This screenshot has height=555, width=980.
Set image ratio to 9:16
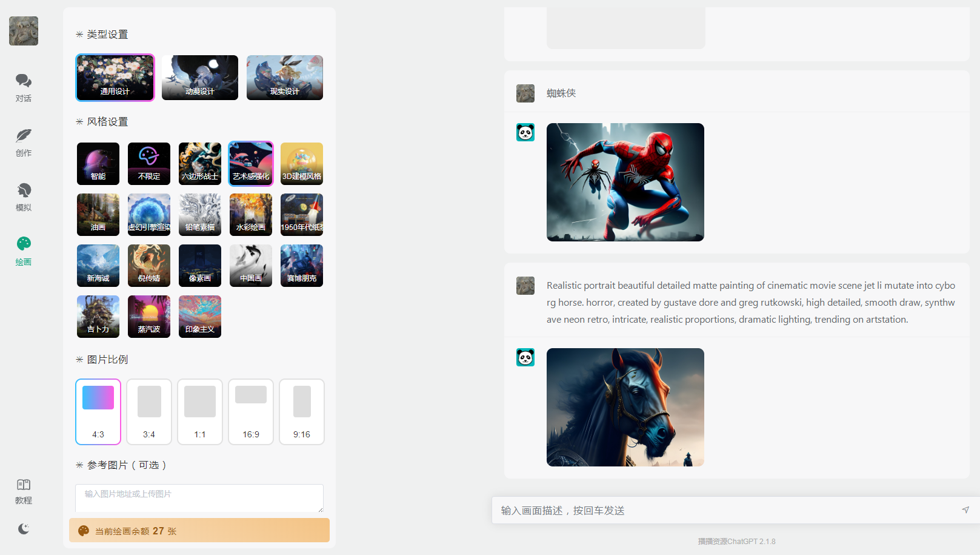302,412
